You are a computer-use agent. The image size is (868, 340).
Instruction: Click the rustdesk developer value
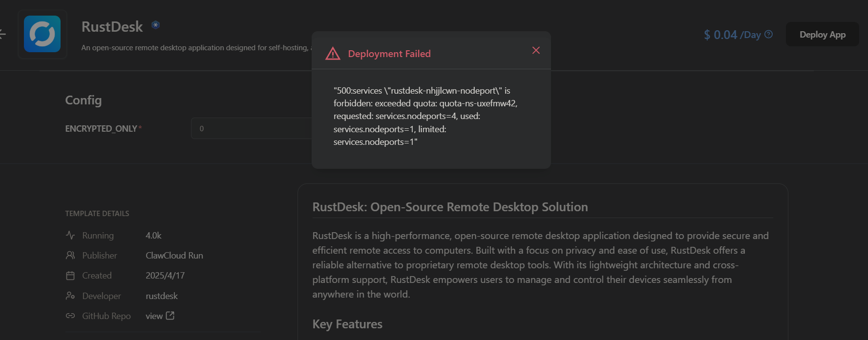click(x=162, y=296)
